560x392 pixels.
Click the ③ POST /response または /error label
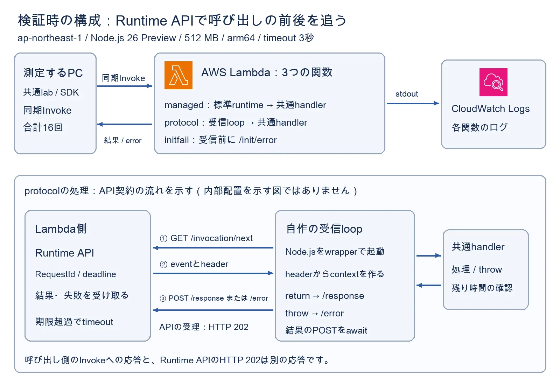tap(214, 298)
